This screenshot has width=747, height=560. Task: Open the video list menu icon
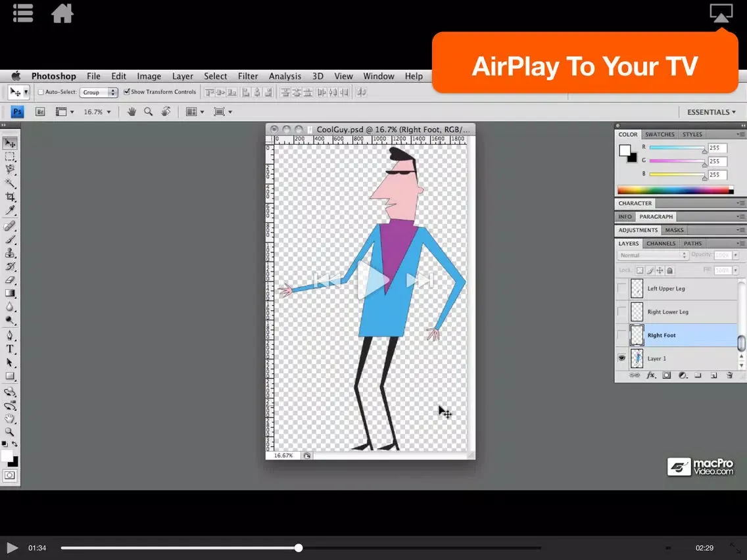tap(23, 13)
